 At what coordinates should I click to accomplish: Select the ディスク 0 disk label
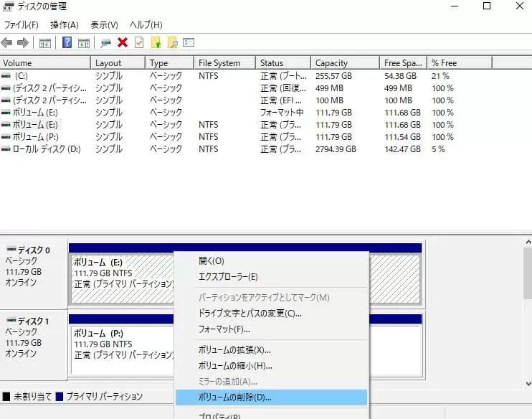[x=34, y=250]
